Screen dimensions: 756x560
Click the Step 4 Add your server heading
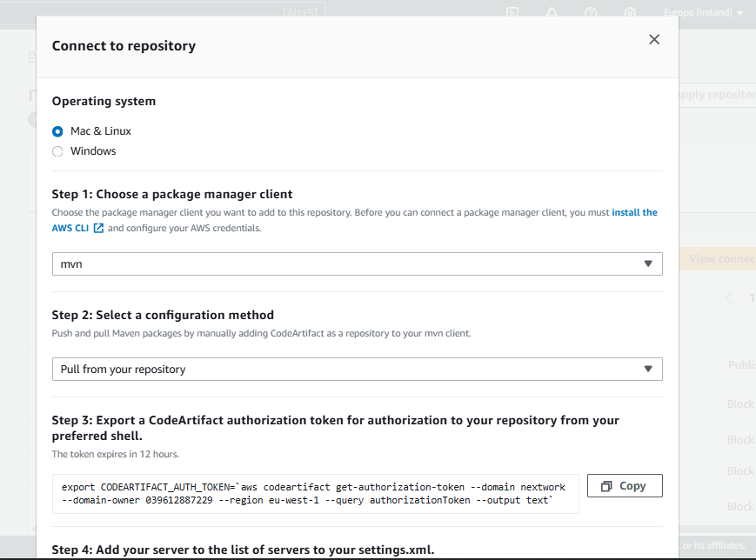(243, 550)
